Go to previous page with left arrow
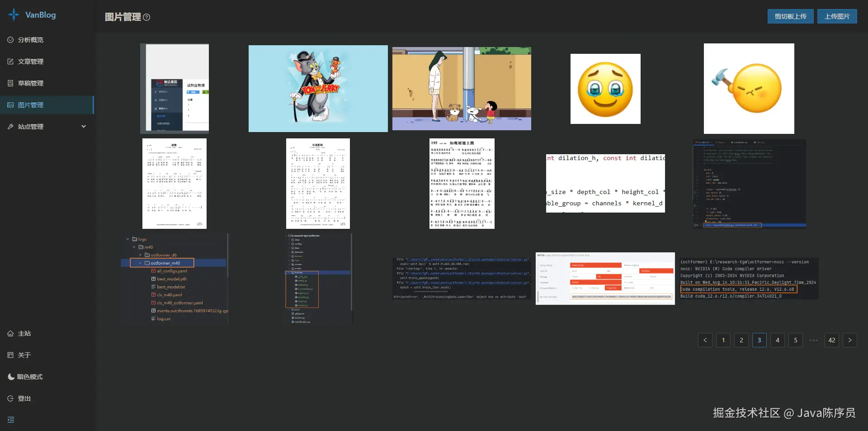 (x=705, y=340)
